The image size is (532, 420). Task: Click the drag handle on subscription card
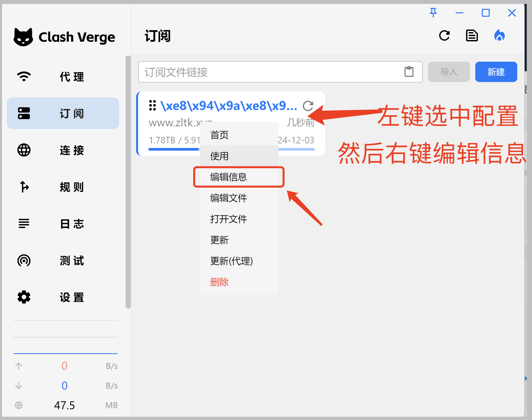153,105
